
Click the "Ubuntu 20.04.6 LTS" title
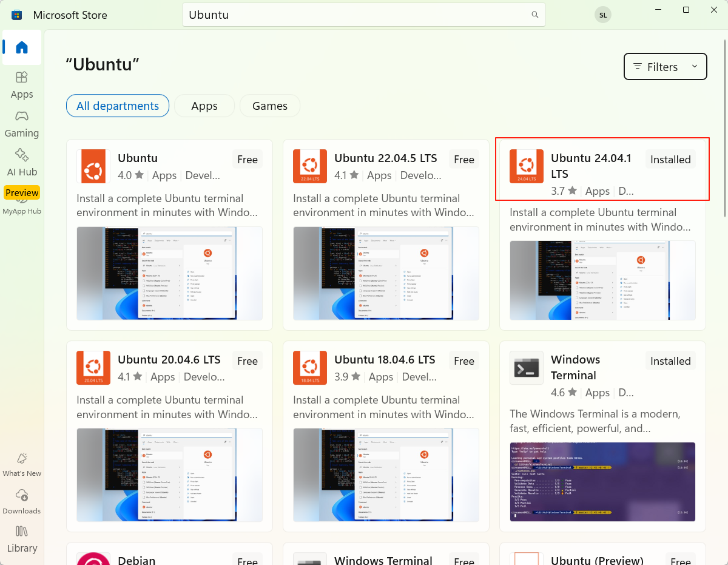tap(169, 359)
